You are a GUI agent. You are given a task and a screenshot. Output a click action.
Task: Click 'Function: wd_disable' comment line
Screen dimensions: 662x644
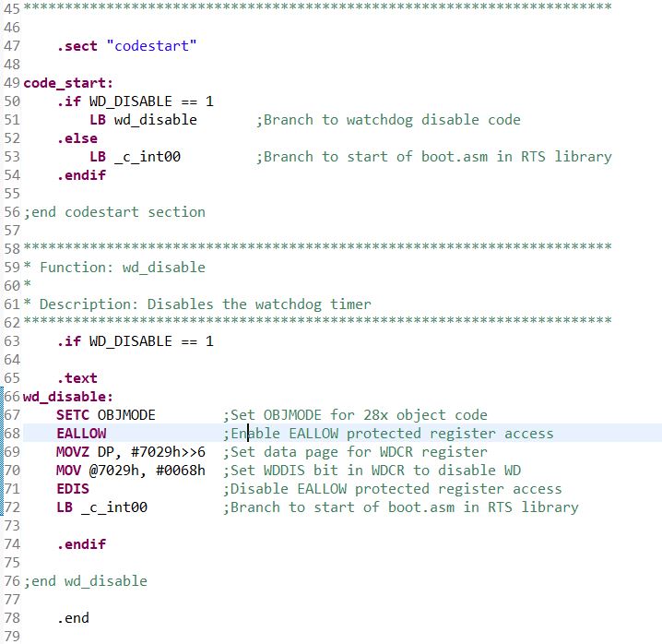pos(114,267)
